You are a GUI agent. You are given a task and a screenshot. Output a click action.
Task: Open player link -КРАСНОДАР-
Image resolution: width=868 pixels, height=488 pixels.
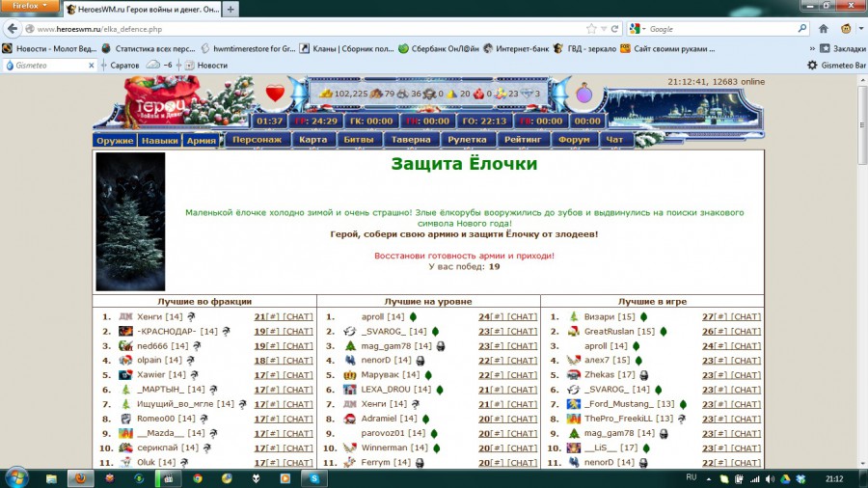167,332
